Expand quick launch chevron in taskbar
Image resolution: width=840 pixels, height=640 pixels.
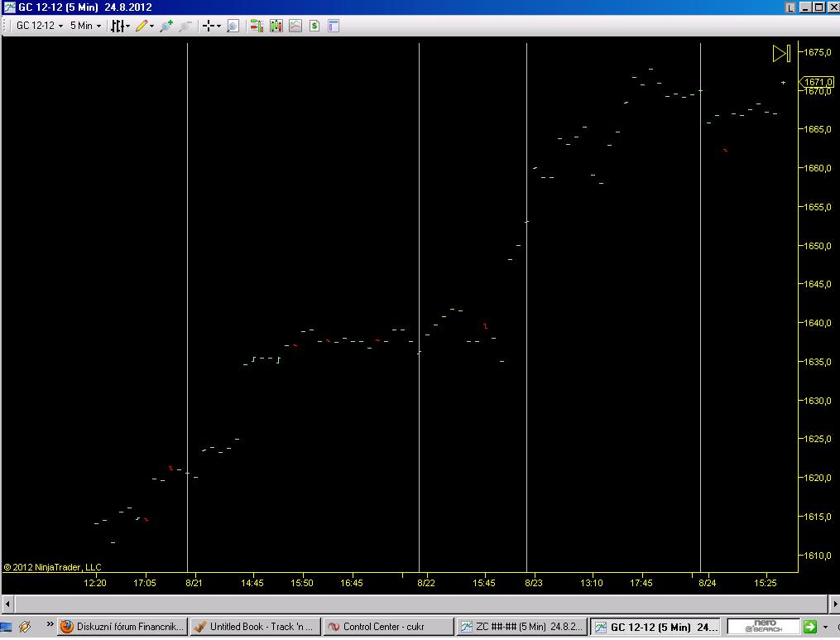click(50, 624)
